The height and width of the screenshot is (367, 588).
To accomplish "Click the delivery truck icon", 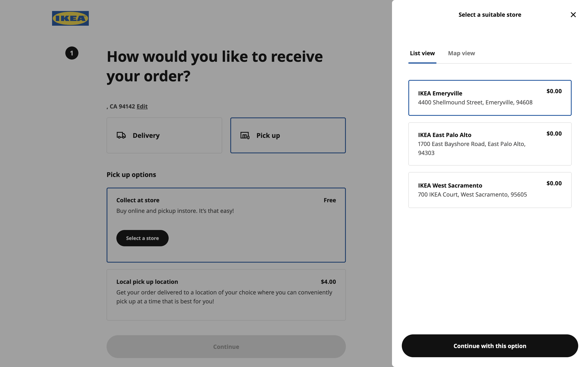I will 121,135.
